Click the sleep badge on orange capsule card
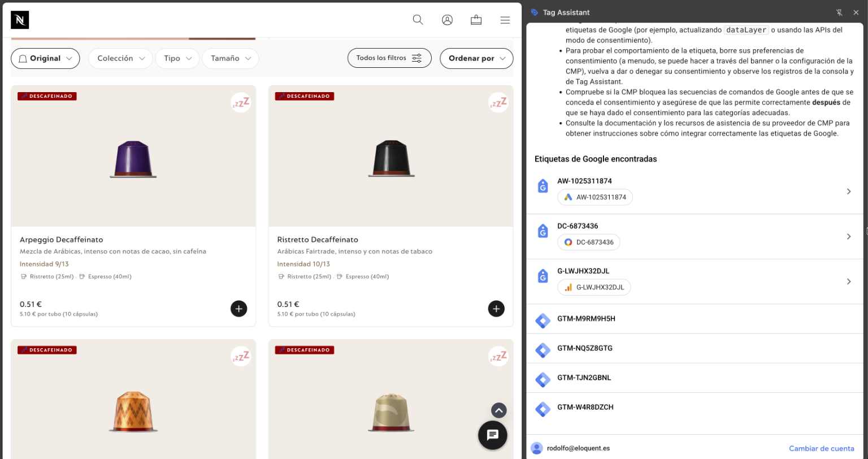 click(241, 357)
